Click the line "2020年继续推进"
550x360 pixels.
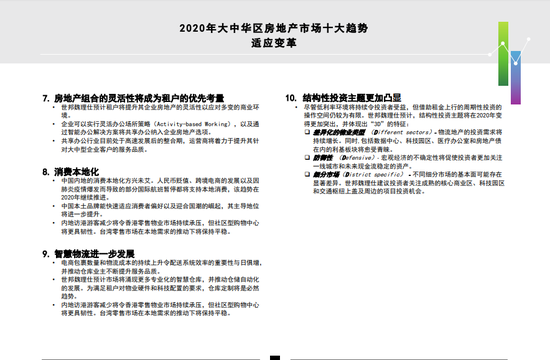(85, 197)
